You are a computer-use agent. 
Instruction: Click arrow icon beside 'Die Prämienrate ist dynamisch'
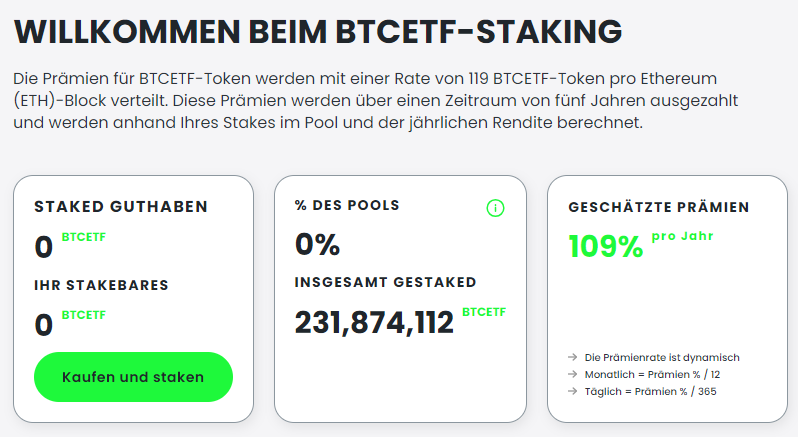pos(572,357)
